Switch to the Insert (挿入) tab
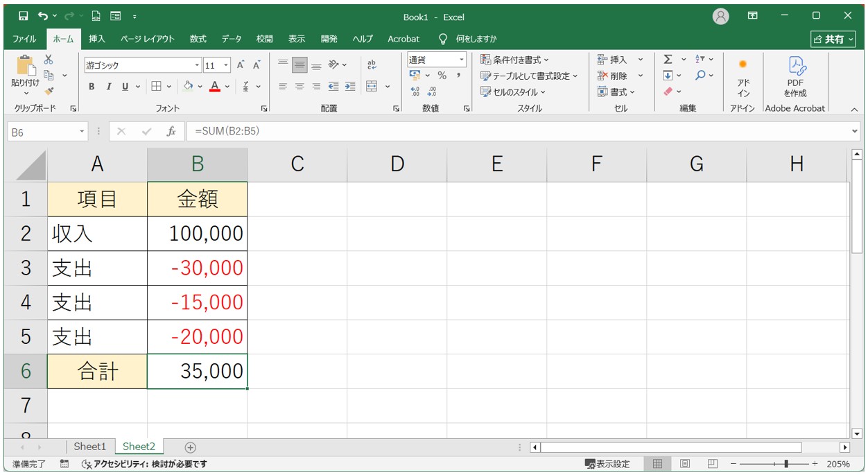Viewport: 868px width, 475px height. coord(97,39)
